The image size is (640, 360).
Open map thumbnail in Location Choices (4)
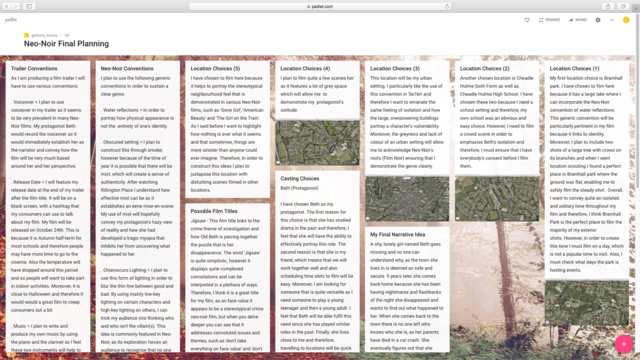318,142
